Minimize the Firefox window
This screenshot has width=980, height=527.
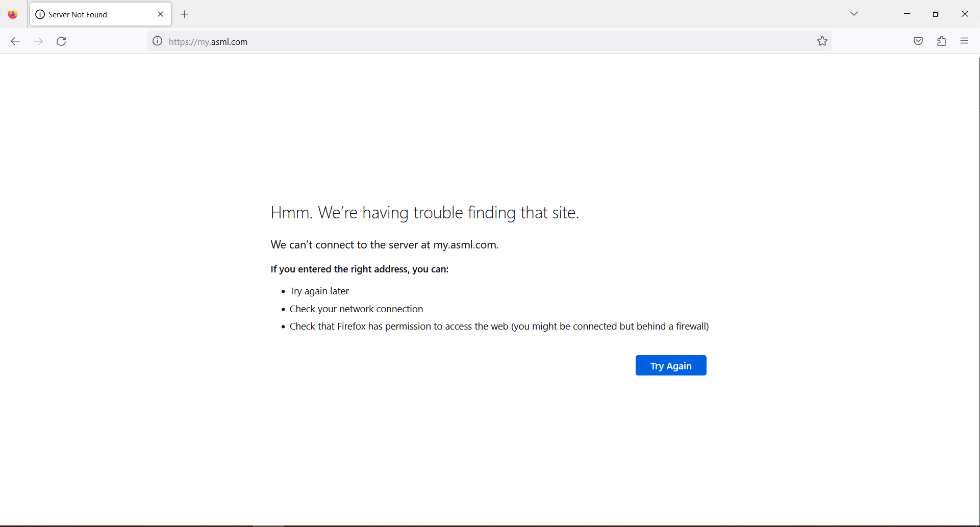[x=907, y=13]
